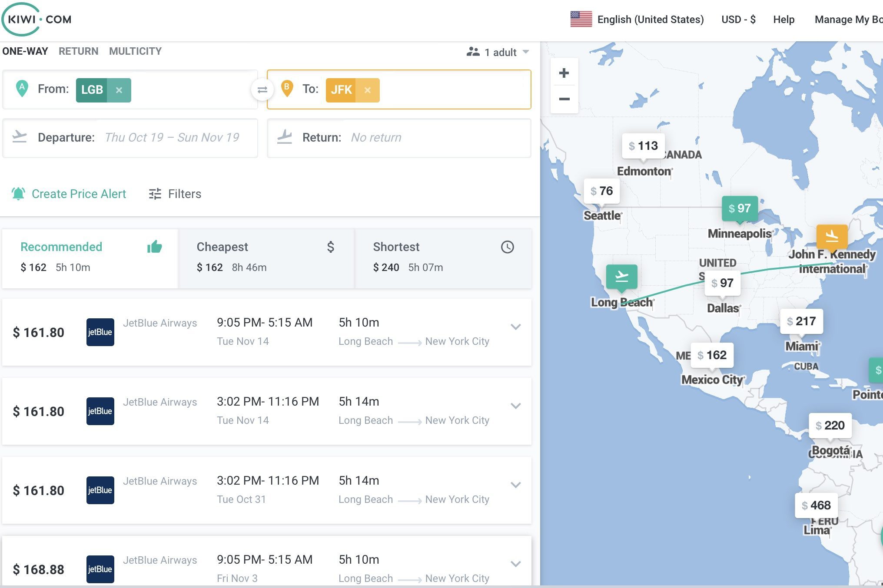Zoom in on the map
883x588 pixels.
coord(564,73)
